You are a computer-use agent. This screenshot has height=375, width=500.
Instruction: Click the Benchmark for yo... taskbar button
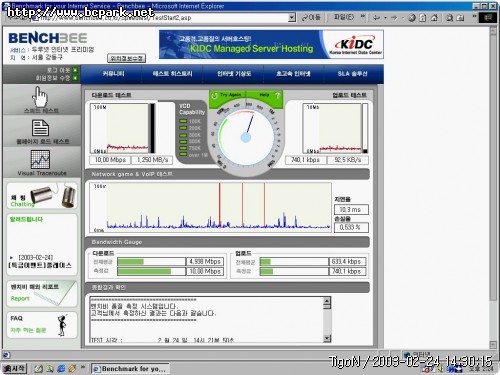(x=130, y=369)
